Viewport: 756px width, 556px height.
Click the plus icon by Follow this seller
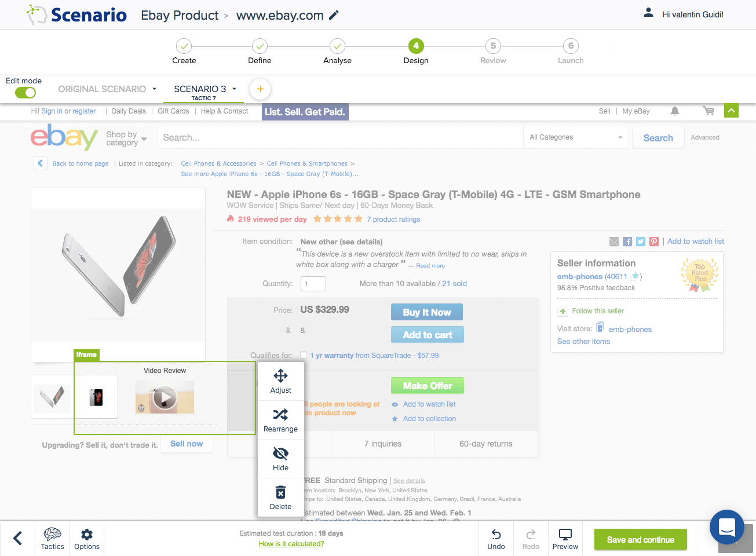coord(563,312)
